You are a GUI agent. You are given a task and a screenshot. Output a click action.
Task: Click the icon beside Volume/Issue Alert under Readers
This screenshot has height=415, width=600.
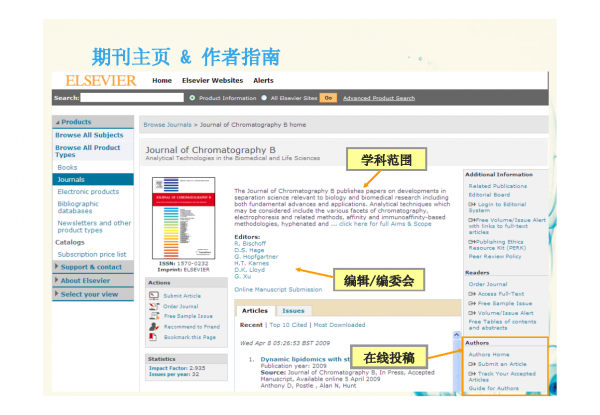472,313
